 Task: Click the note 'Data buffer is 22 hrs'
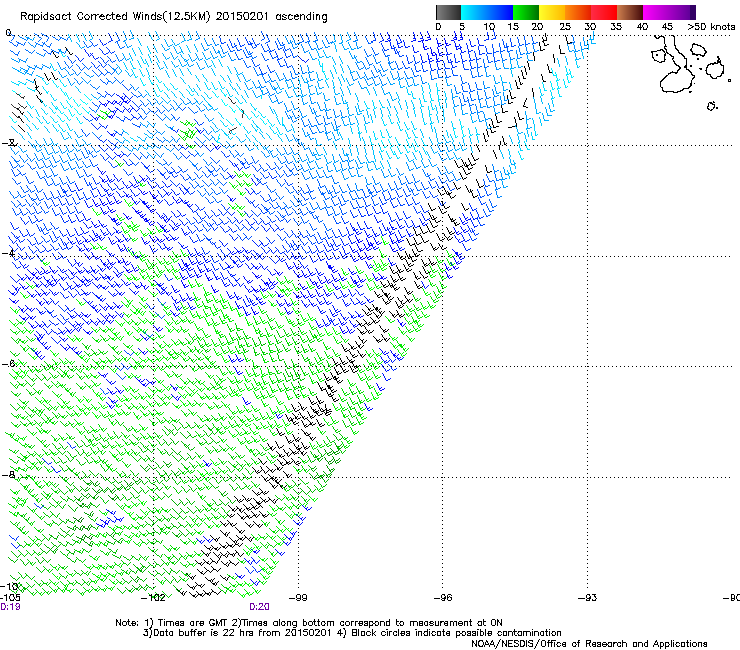tap(204, 633)
